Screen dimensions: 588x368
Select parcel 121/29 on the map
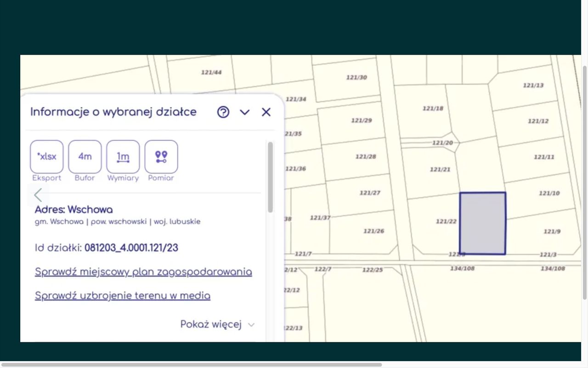(362, 121)
